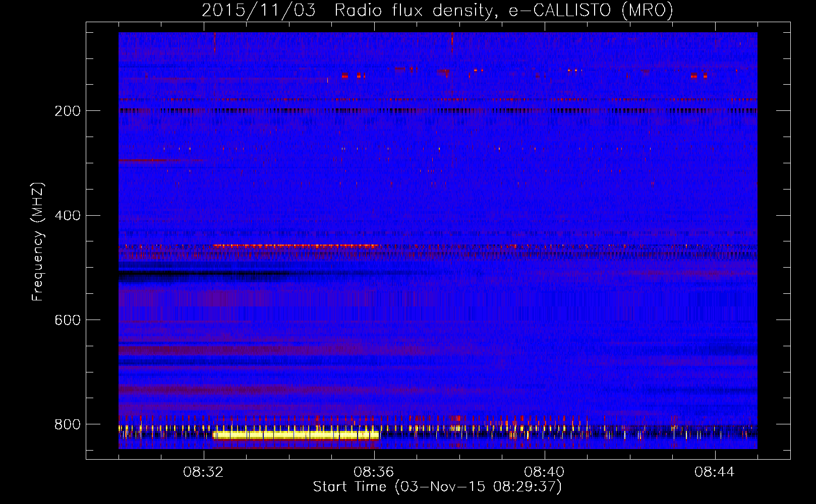Click the 08:40 time tick label

[x=545, y=472]
